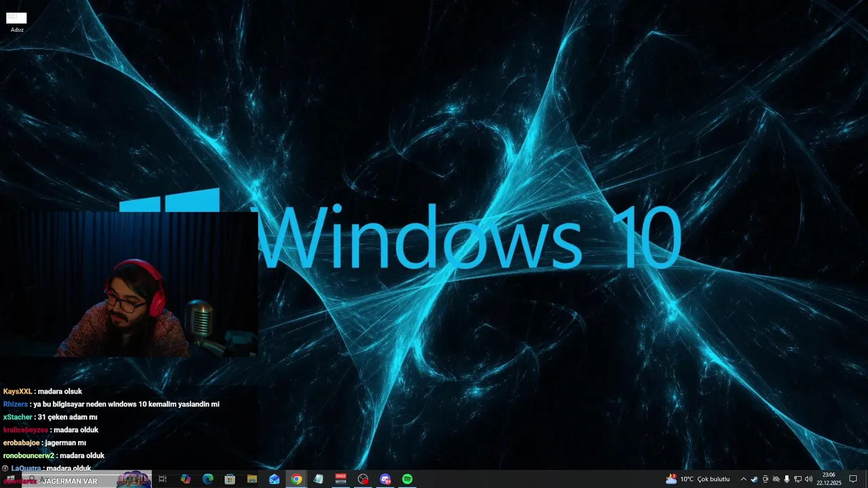Screen dimensions: 868x488
Task: Open the clock showing 23:06
Action: pyautogui.click(x=829, y=479)
